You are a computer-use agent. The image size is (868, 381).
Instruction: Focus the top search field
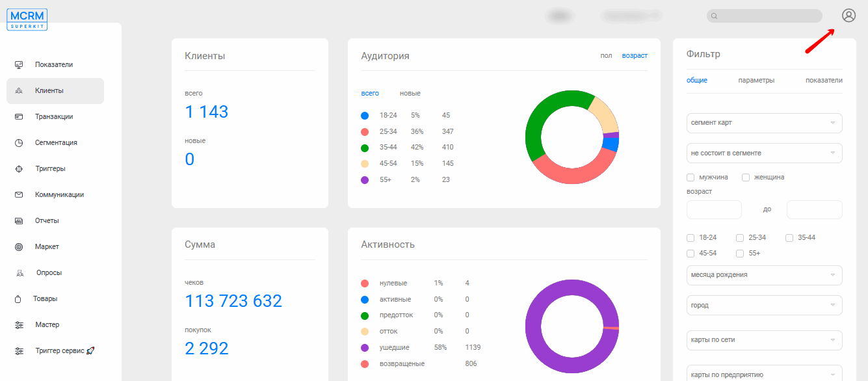(x=765, y=16)
